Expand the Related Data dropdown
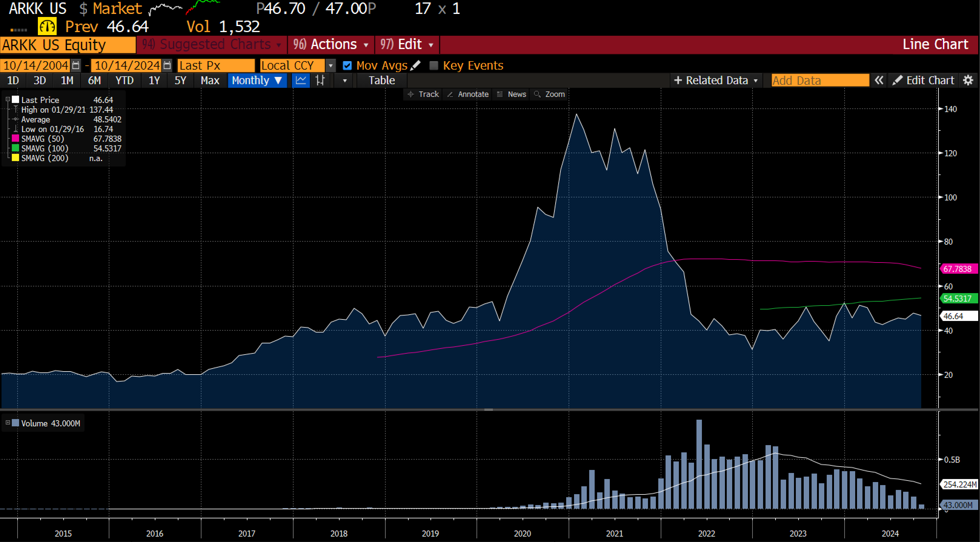Viewport: 980px width, 542px height. coord(716,80)
